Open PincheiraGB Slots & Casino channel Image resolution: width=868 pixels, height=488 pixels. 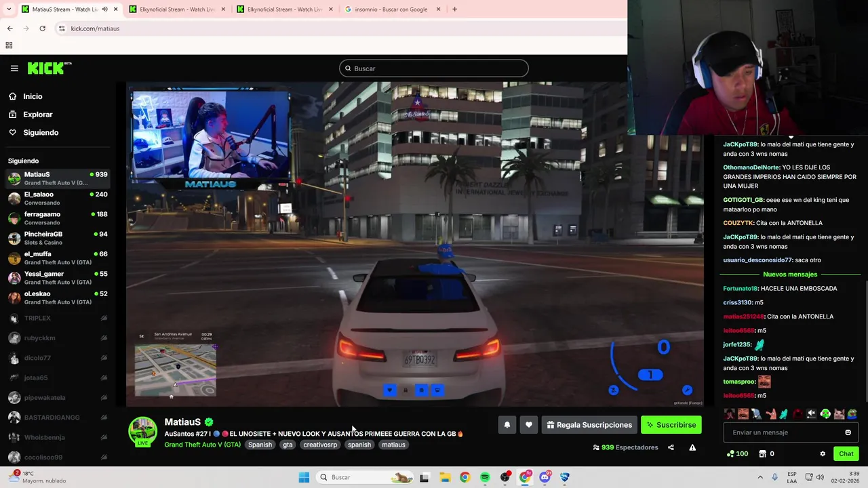coord(57,238)
